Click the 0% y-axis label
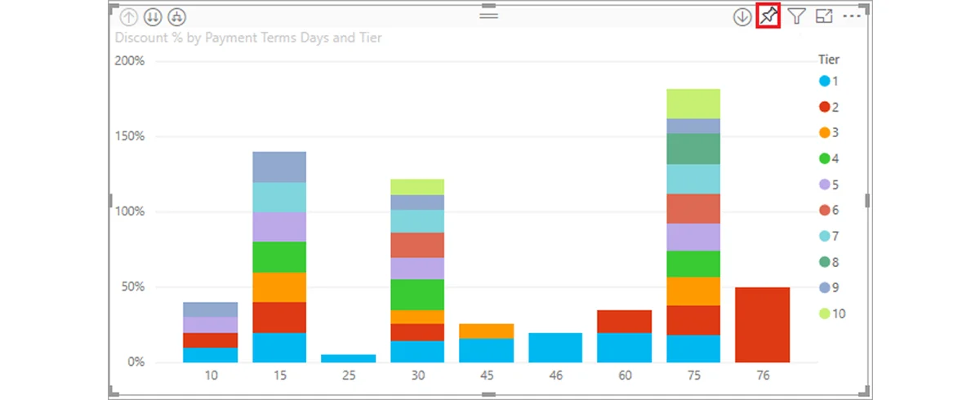 click(x=136, y=362)
